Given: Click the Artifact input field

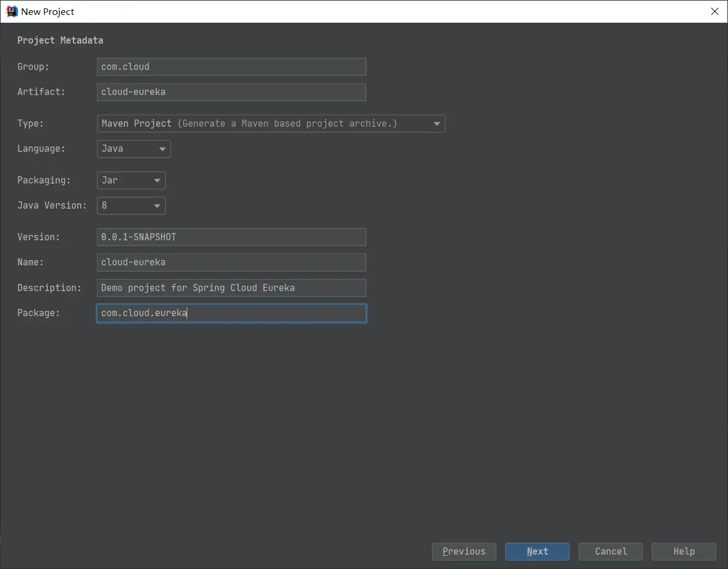Looking at the screenshot, I should (x=232, y=92).
